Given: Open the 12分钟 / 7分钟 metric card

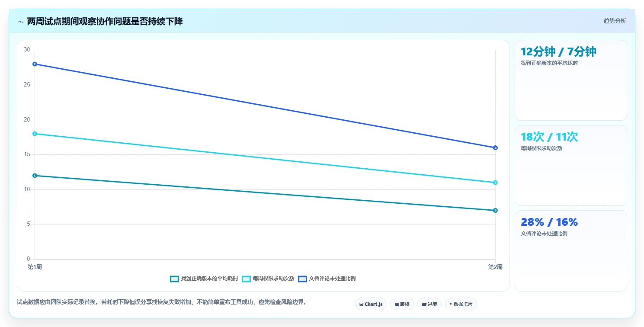Looking at the screenshot, I should [x=570, y=80].
